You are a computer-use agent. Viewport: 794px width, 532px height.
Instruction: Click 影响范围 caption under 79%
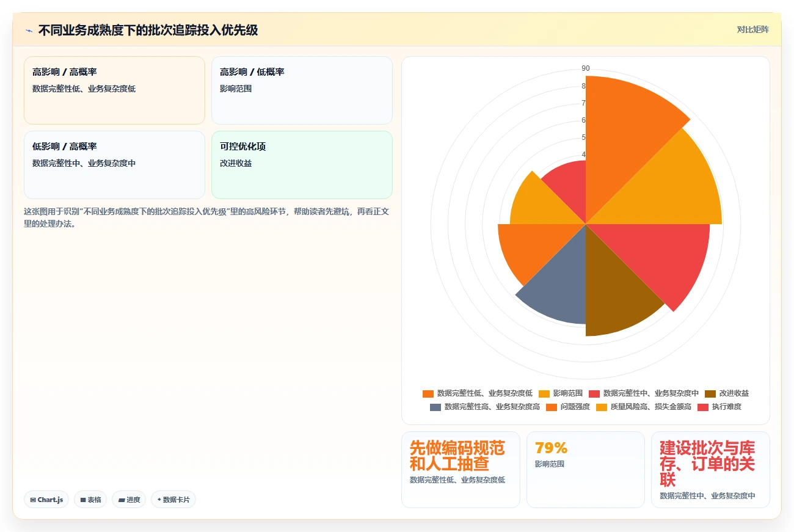[x=550, y=464]
